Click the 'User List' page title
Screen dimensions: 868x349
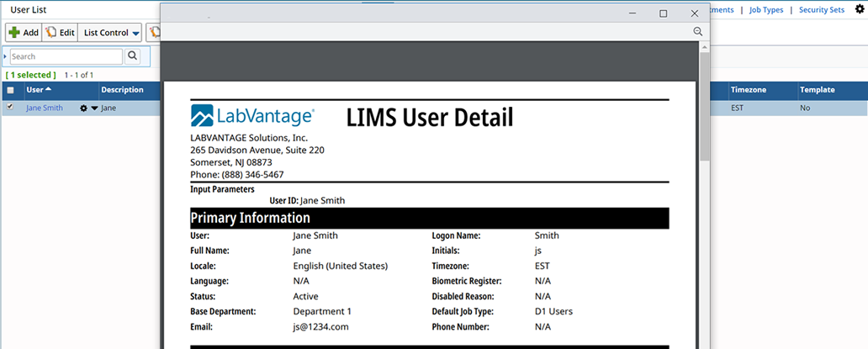(x=29, y=10)
